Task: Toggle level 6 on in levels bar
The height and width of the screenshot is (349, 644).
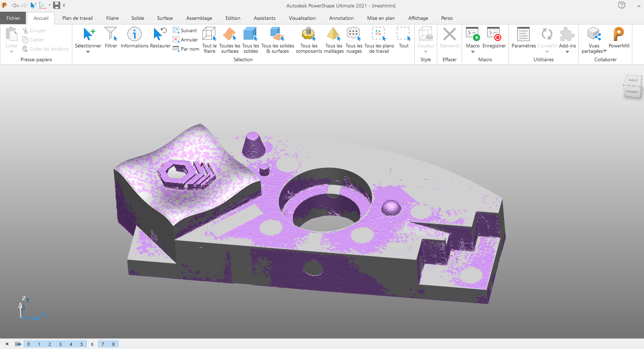Action: 92,344
